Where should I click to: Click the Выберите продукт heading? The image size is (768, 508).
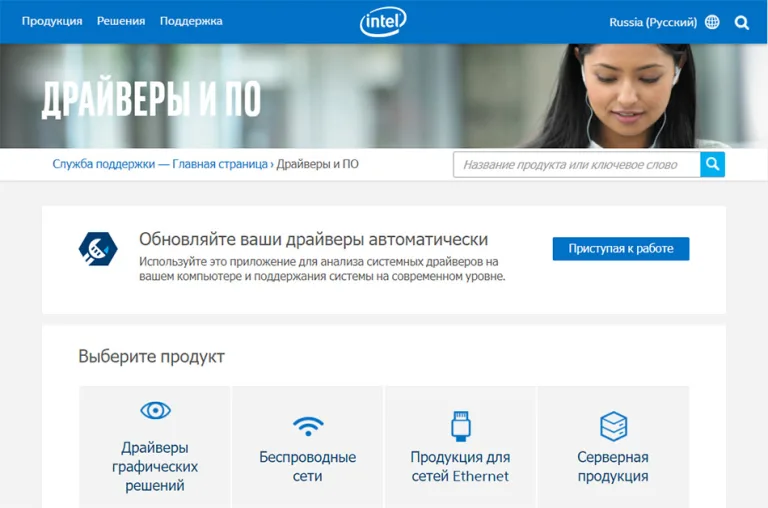tap(151, 356)
